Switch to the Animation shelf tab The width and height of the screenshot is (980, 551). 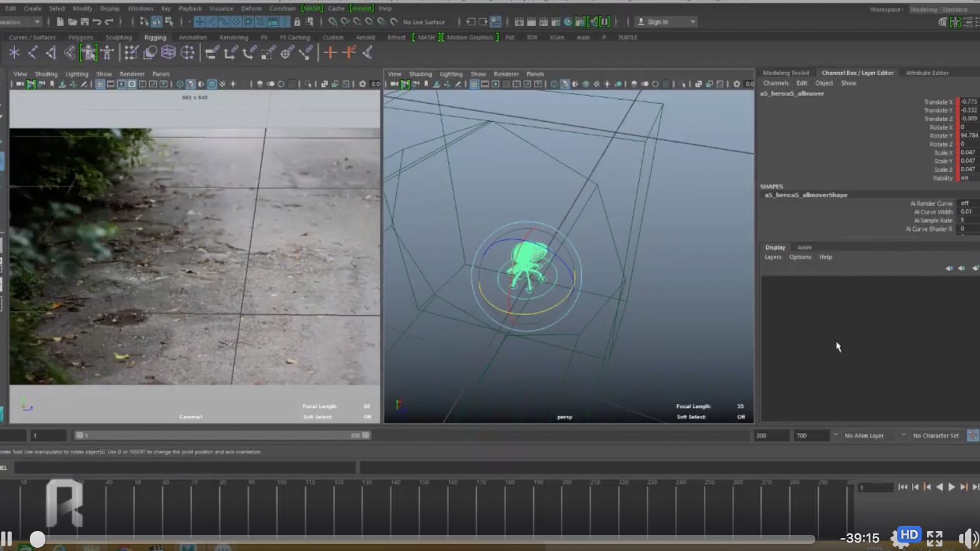tap(193, 38)
